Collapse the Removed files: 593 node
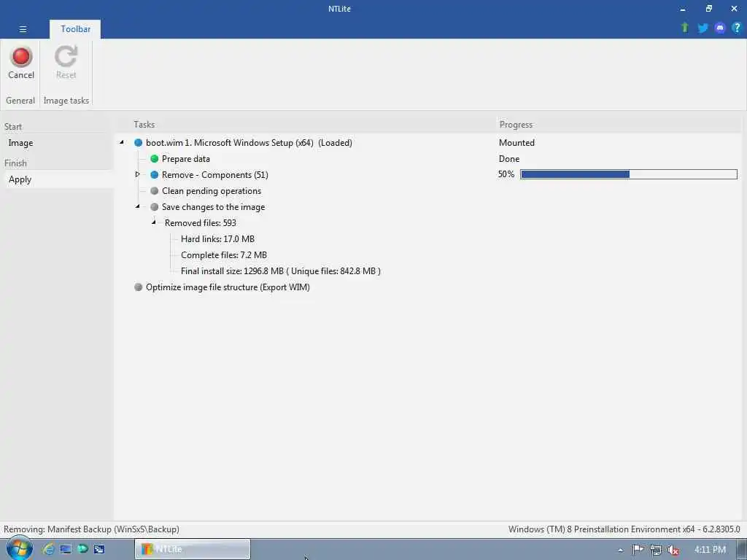The height and width of the screenshot is (560, 747). (153, 222)
